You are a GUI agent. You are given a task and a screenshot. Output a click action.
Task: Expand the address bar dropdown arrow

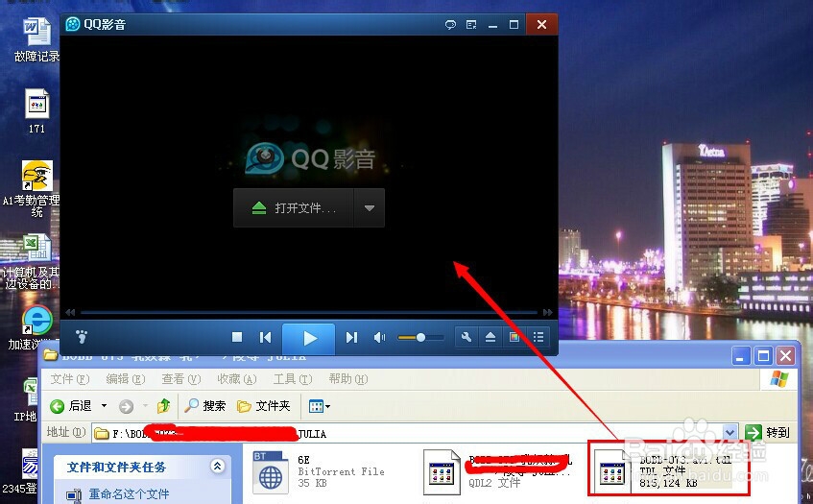(x=729, y=432)
